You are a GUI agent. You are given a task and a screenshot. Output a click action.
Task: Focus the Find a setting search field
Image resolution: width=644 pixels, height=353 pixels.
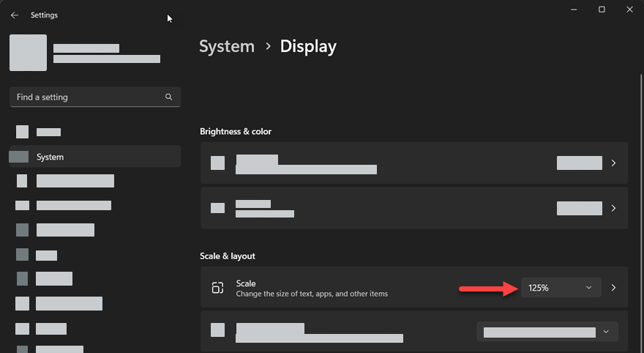[88, 97]
